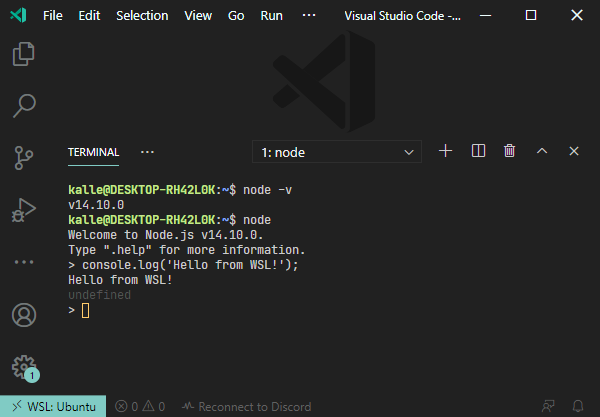Click the 'Type ".help" for more information.' line

pos(187,250)
